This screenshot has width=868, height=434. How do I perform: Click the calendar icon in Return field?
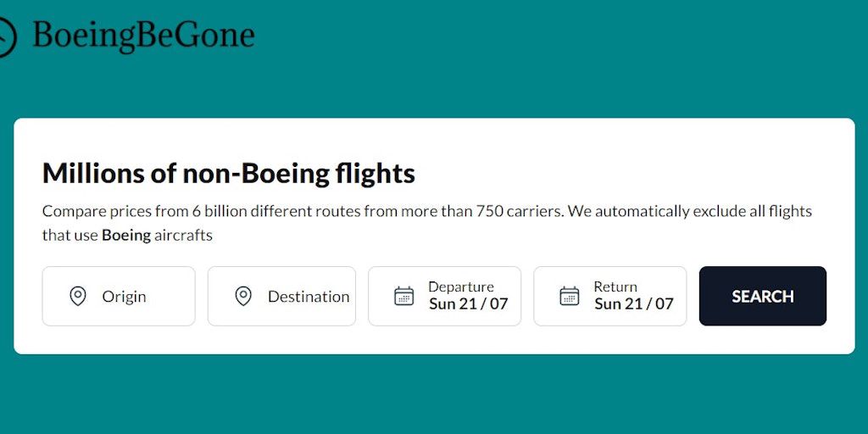click(x=570, y=296)
